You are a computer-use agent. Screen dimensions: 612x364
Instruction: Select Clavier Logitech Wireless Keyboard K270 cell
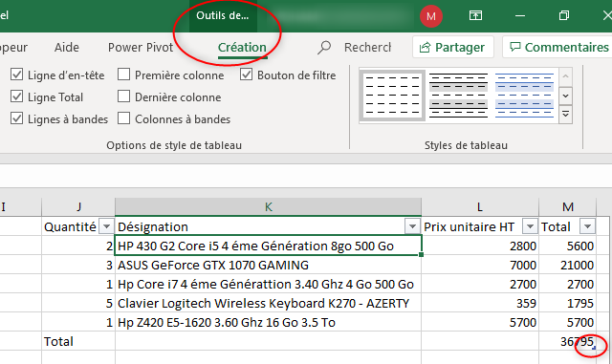tap(268, 303)
